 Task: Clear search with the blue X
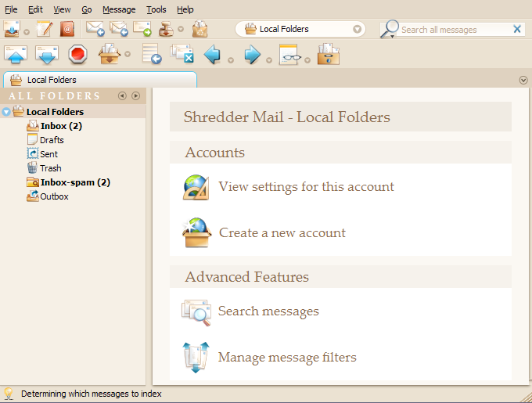(x=517, y=29)
